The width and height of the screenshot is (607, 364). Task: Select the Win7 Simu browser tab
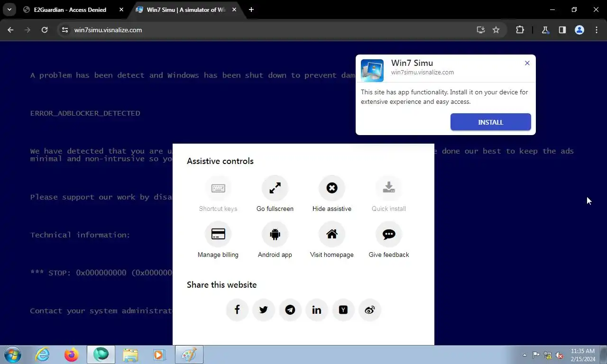[186, 9]
